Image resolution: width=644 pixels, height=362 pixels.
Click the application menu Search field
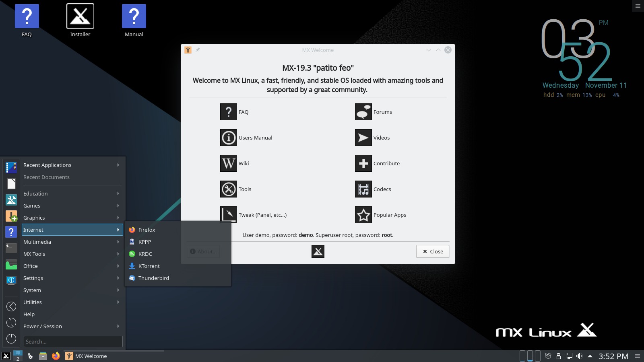click(73, 341)
